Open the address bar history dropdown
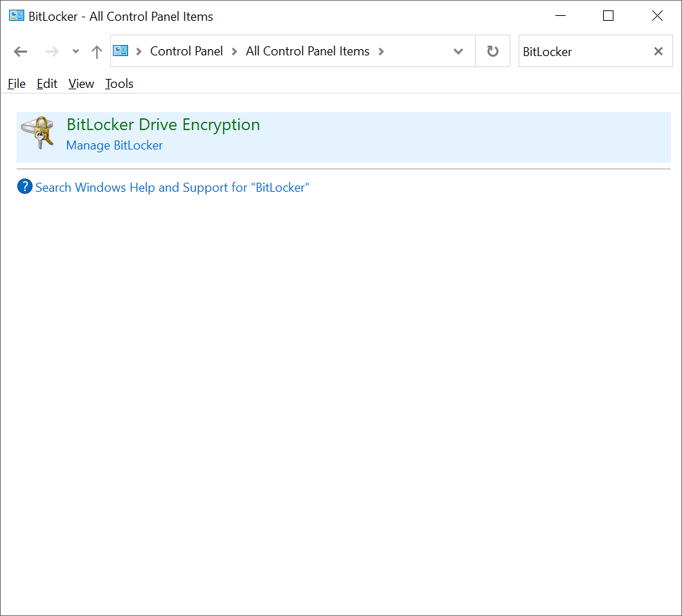This screenshot has width=682, height=616. point(458,51)
